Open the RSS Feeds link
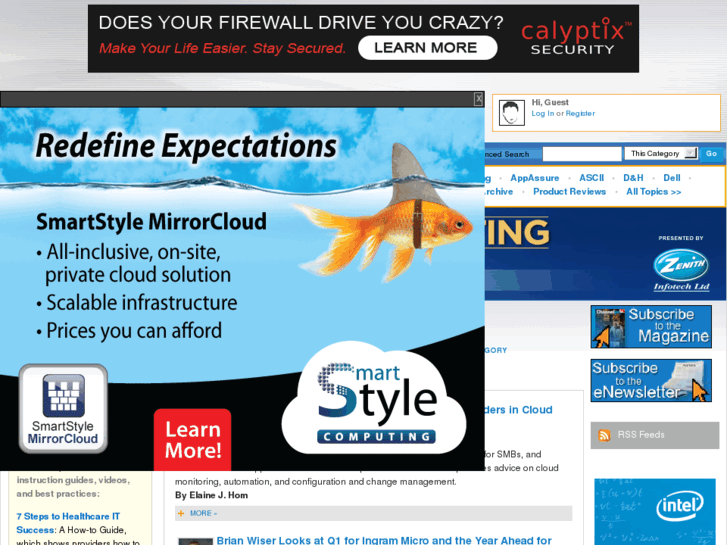The image size is (727, 545). tap(641, 435)
